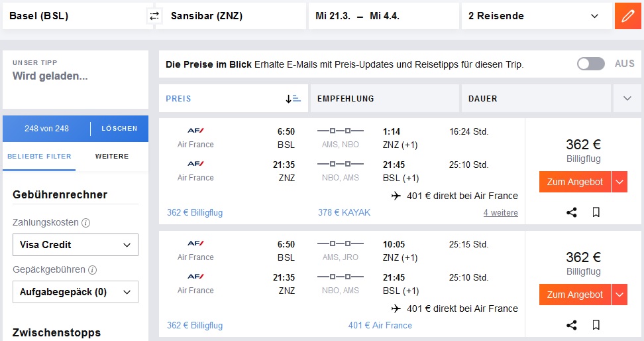
Task: Open the Visa Credit payment dropdown
Action: [76, 245]
